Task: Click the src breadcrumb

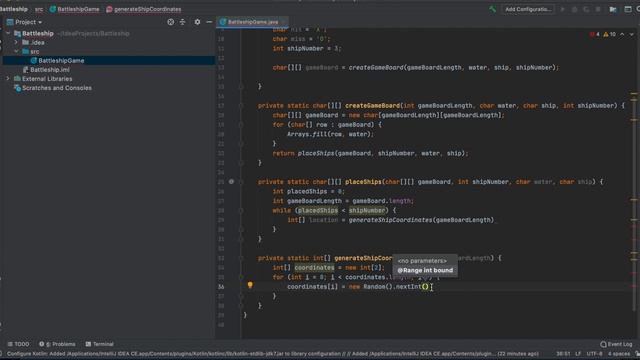Action: (x=39, y=9)
